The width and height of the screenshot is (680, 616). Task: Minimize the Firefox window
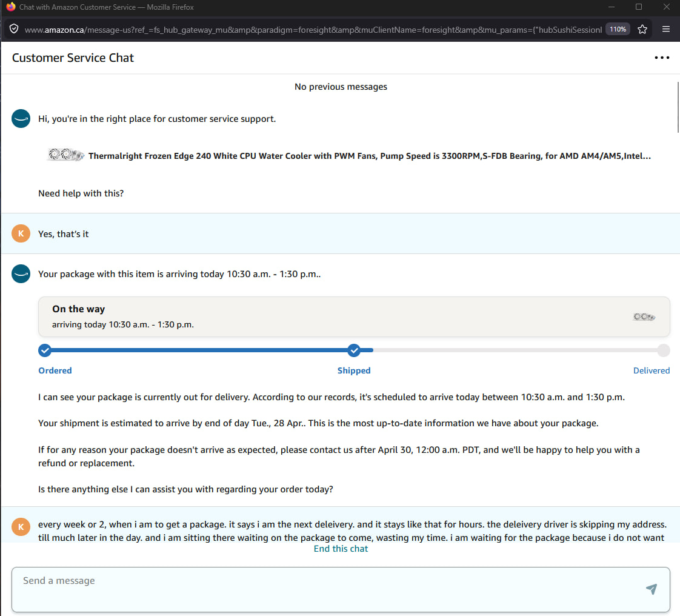pyautogui.click(x=612, y=7)
